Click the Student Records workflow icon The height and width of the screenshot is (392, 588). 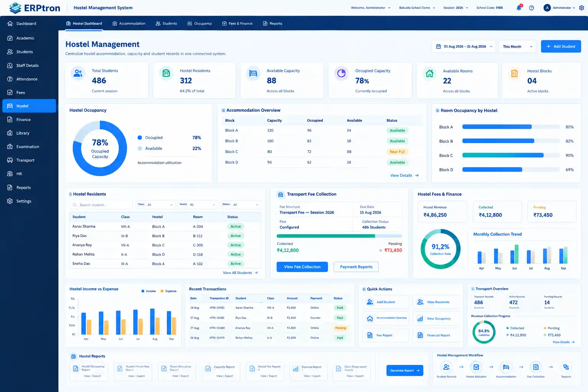446,367
